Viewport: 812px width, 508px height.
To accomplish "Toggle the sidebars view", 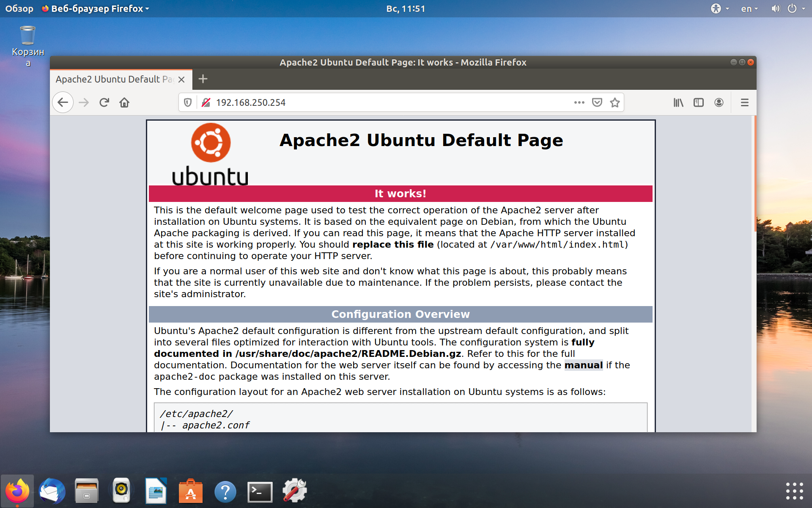I will 699,102.
